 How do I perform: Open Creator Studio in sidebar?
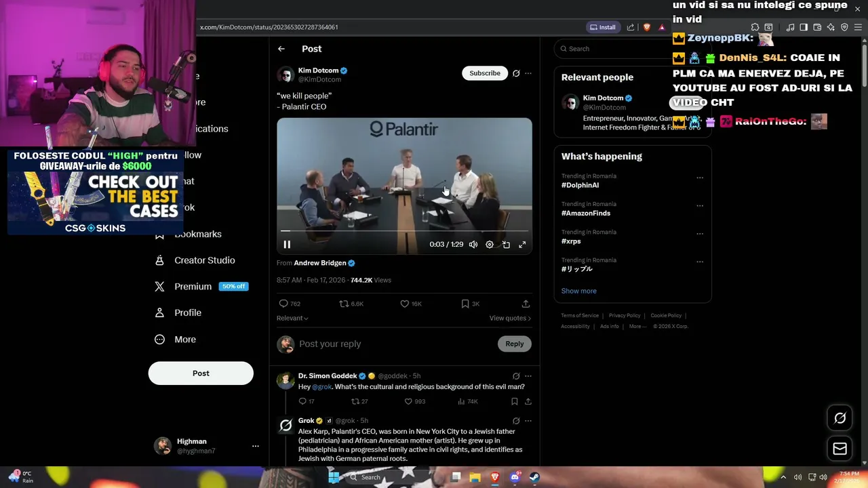pos(195,260)
